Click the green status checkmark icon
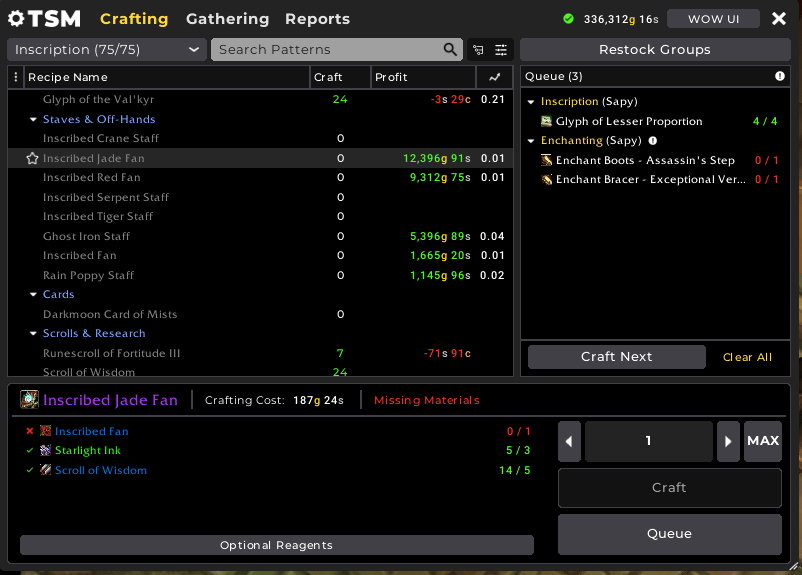Viewport: 802px width, 575px height. [568, 19]
